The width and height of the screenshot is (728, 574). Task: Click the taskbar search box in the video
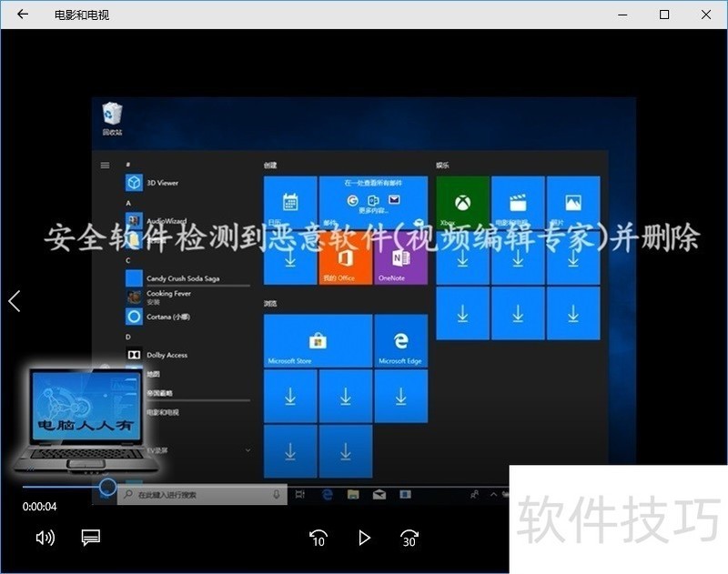(x=202, y=495)
